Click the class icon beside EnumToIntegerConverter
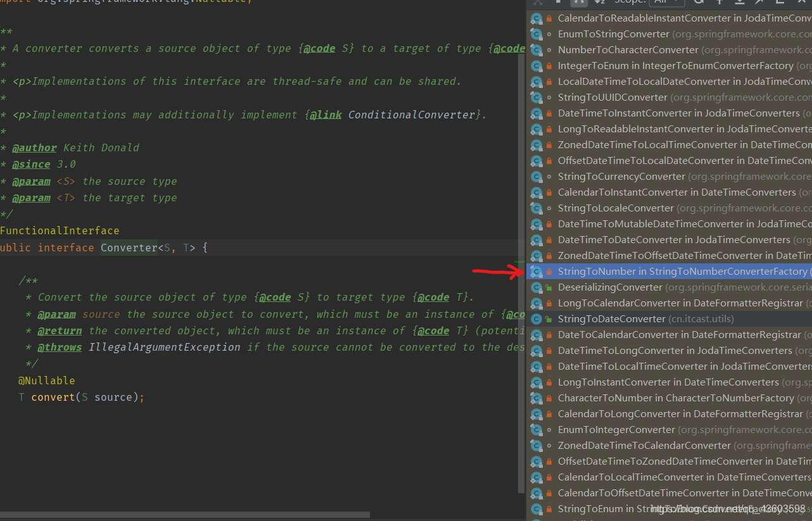Screen dimensions: 812x521 point(536,430)
